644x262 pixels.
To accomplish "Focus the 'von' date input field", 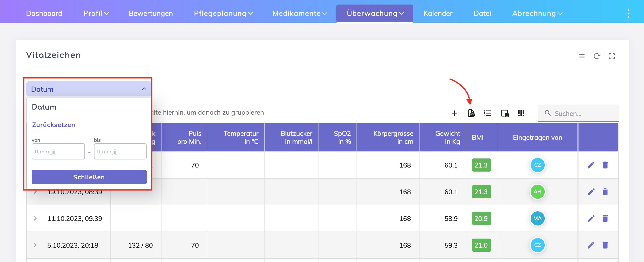I will (58, 151).
